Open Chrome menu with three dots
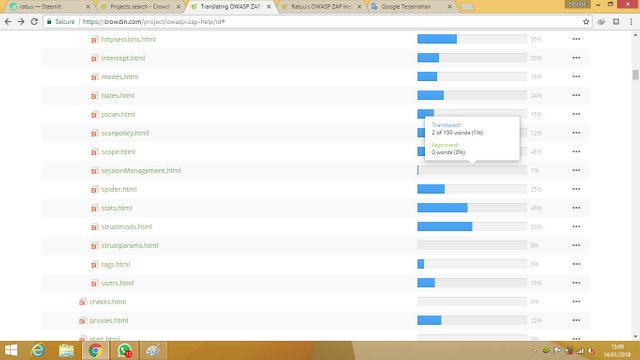This screenshot has width=640, height=360. [x=631, y=22]
